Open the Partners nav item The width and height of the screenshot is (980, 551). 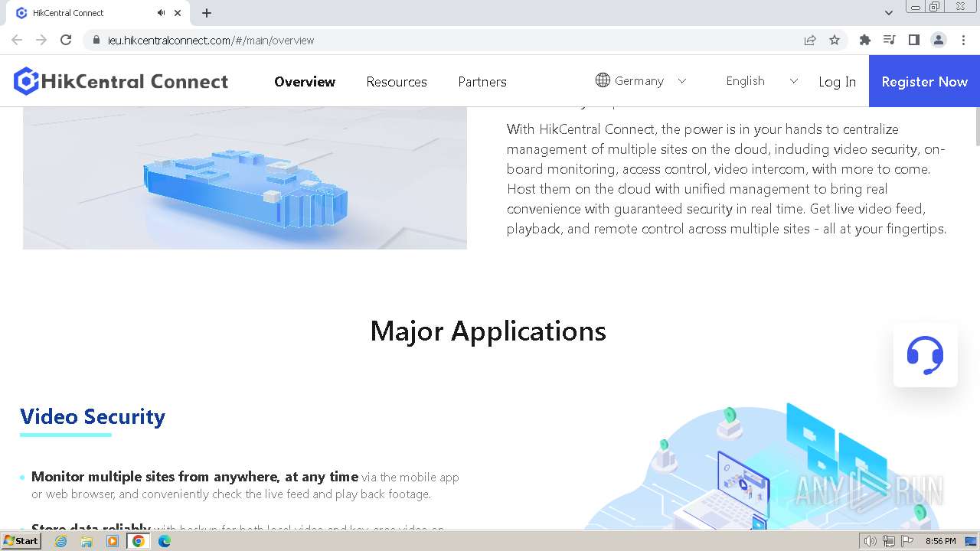482,81
